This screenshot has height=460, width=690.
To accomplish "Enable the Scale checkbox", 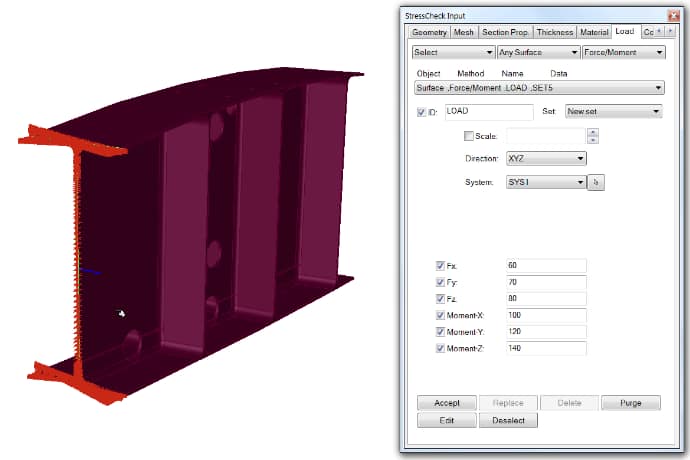I will (x=470, y=136).
